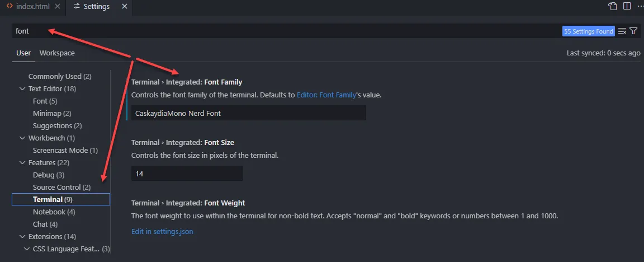The image size is (644, 262).
Task: Open the filter settings funnel icon
Action: [633, 31]
